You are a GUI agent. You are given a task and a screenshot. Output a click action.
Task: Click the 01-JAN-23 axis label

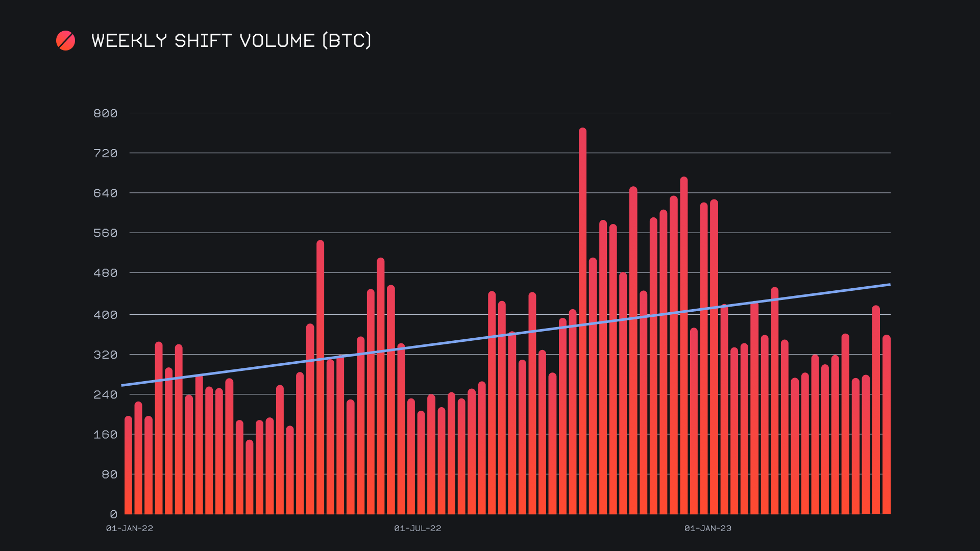pyautogui.click(x=707, y=529)
